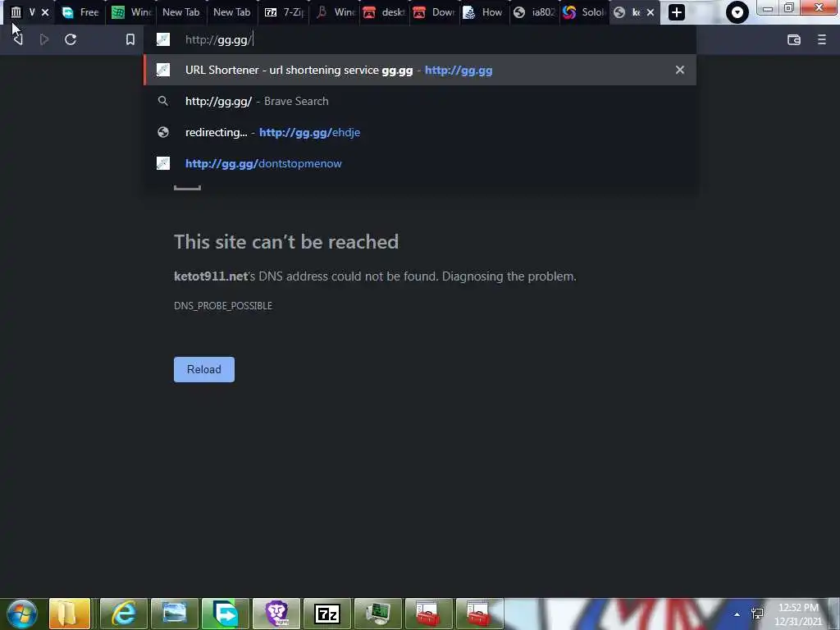The height and width of the screenshot is (630, 840).
Task: Show hidden system tray icons
Action: (x=737, y=614)
